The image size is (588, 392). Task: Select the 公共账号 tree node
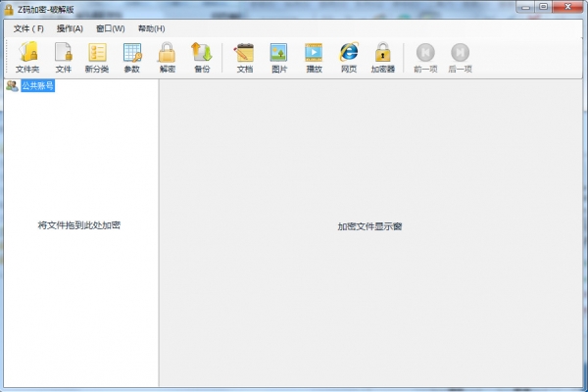[x=37, y=86]
